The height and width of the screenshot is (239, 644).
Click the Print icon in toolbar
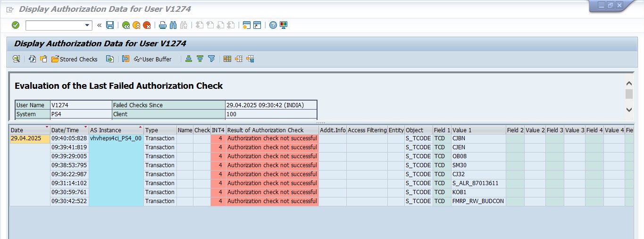(162, 25)
